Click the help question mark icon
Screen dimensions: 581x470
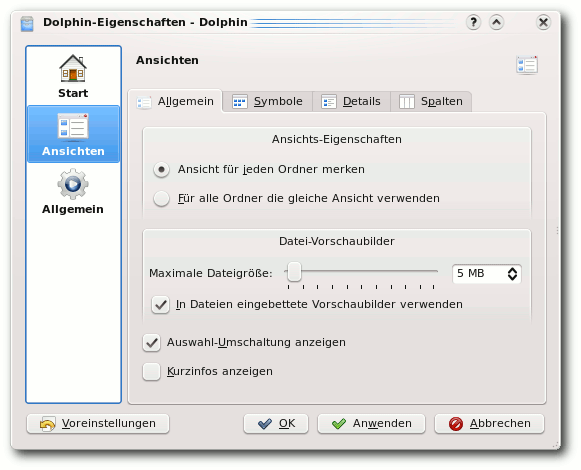pos(473,23)
